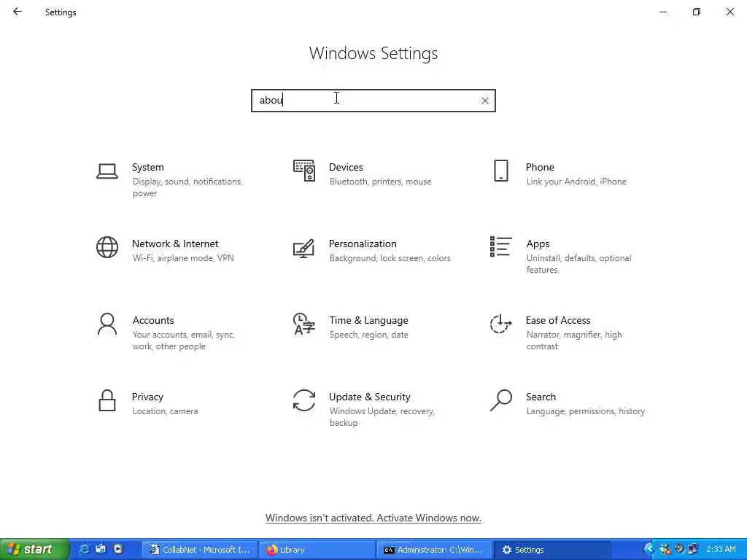Click the 'Windows Settings' heading
Viewport: 747px width, 560px height.
[x=373, y=53]
